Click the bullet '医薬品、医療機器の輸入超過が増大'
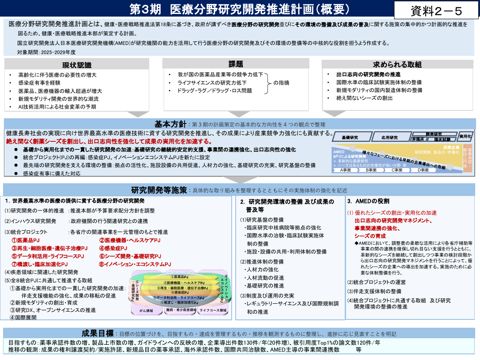480x360 pixels. (x=60, y=91)
